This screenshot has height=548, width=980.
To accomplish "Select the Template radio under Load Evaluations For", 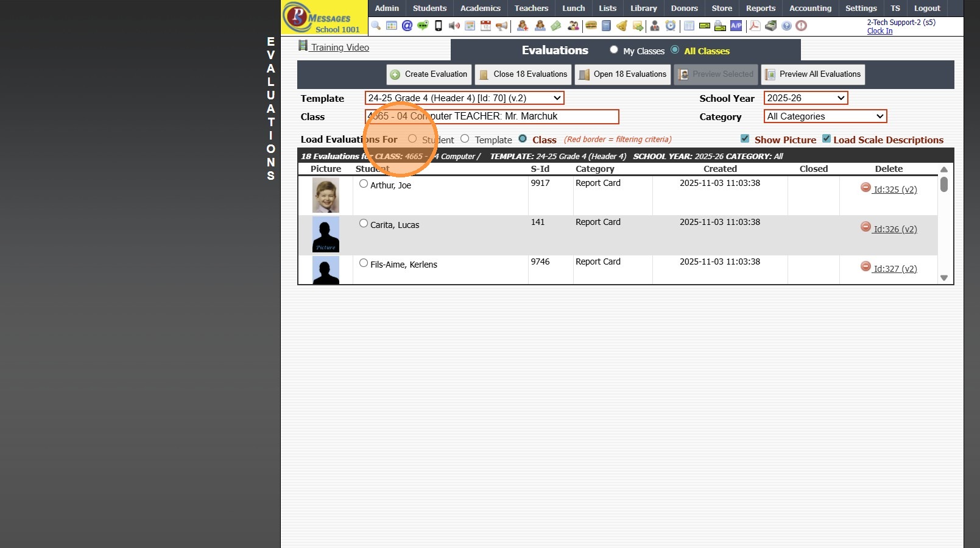I will (x=465, y=139).
